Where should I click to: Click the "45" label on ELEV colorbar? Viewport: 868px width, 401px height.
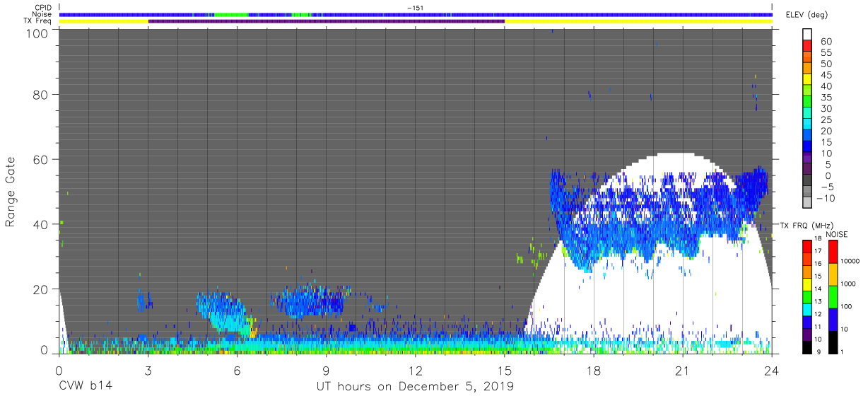(x=826, y=75)
